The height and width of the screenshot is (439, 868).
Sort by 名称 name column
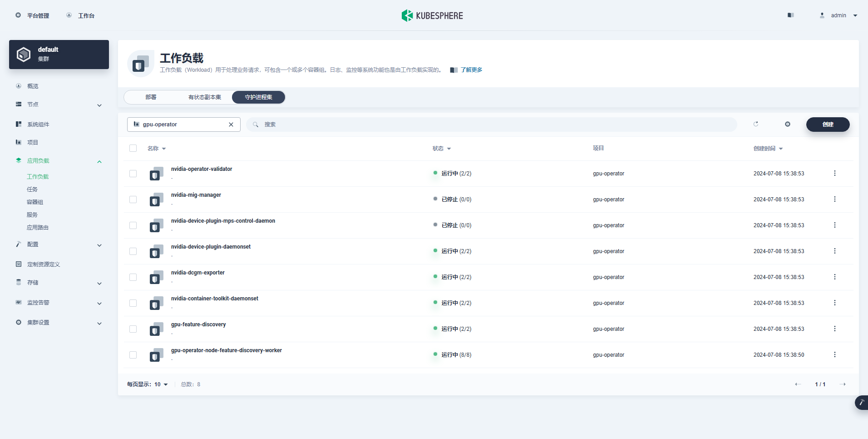157,149
